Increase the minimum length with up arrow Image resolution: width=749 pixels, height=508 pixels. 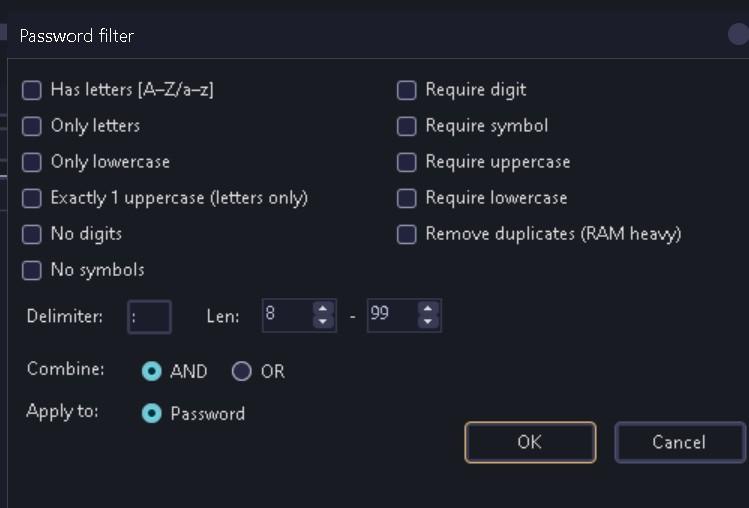(323, 309)
